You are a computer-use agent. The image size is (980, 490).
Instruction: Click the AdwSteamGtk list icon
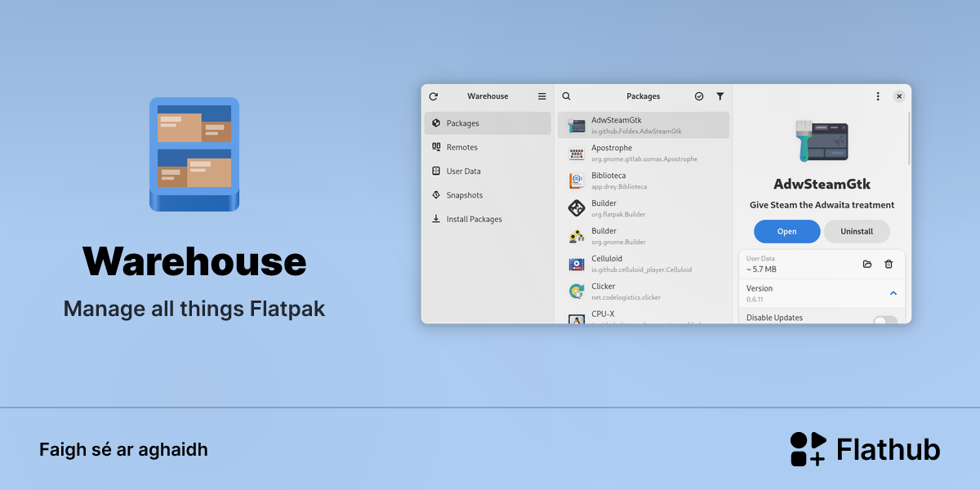tap(577, 125)
